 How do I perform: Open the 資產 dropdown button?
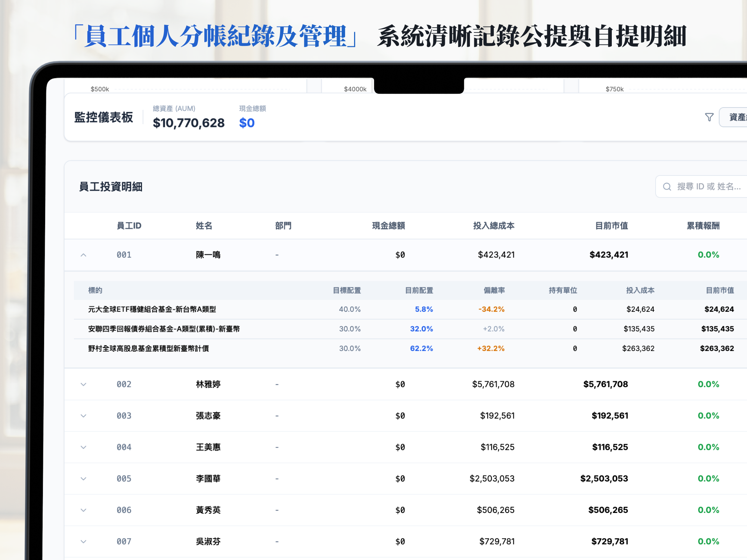point(733,117)
